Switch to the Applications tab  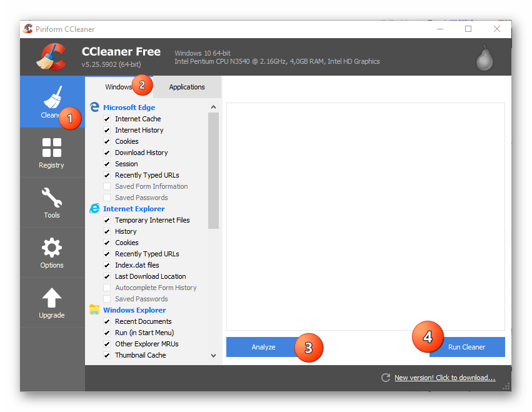tap(187, 87)
